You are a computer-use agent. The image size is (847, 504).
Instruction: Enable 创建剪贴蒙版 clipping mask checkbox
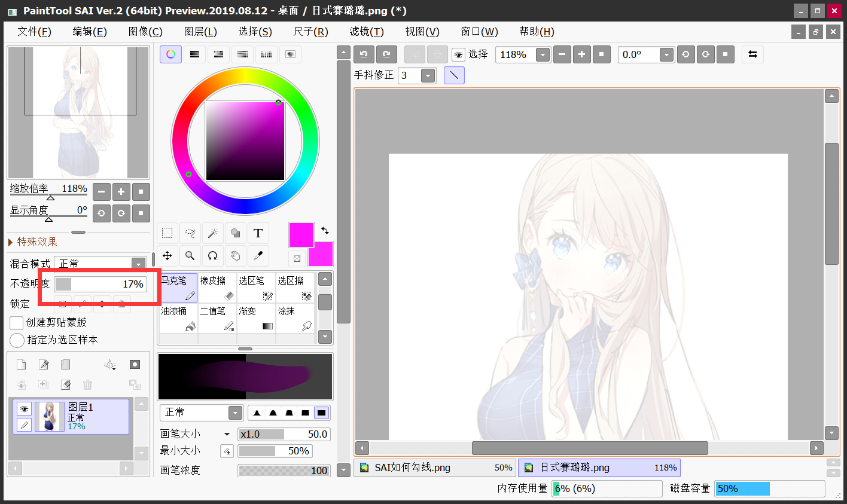tap(17, 323)
